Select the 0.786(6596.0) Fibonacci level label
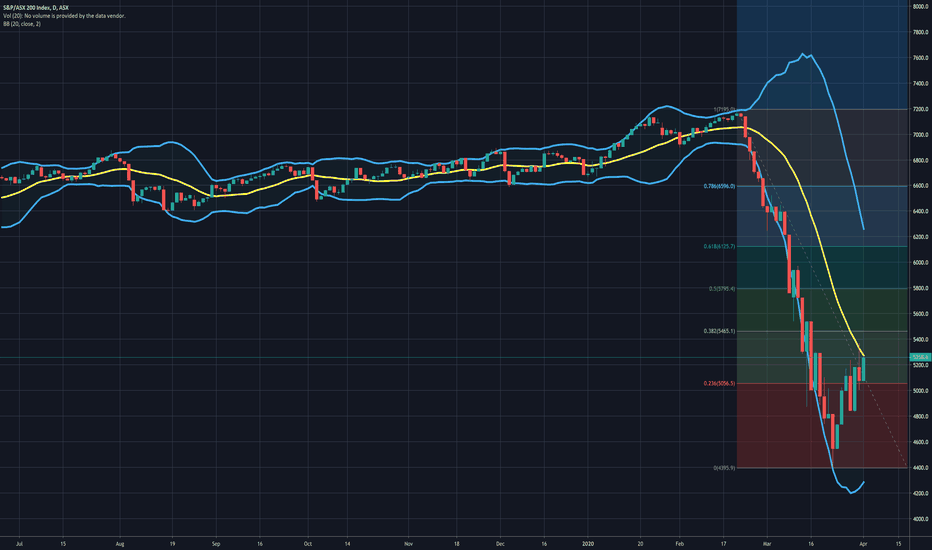The width and height of the screenshot is (932, 550). point(719,186)
